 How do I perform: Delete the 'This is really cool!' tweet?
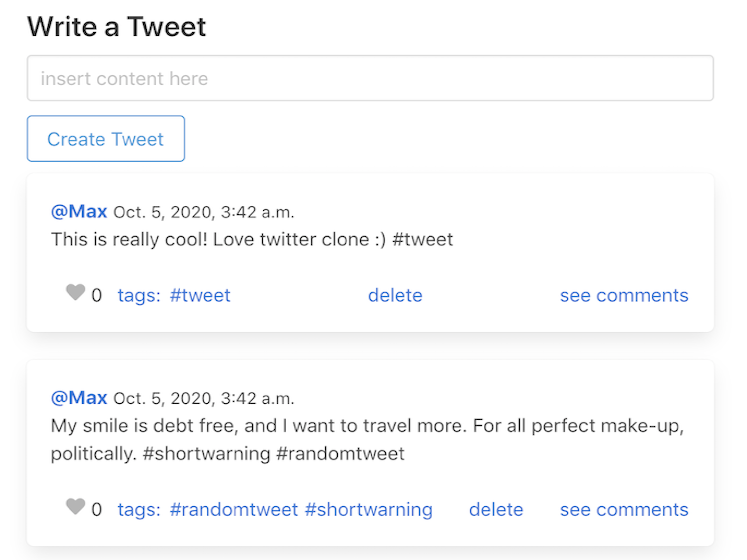click(x=395, y=295)
